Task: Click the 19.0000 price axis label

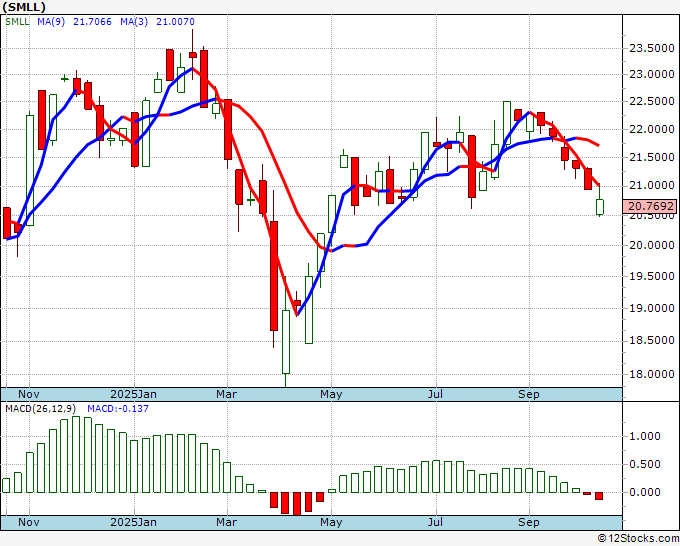Action: 652,308
